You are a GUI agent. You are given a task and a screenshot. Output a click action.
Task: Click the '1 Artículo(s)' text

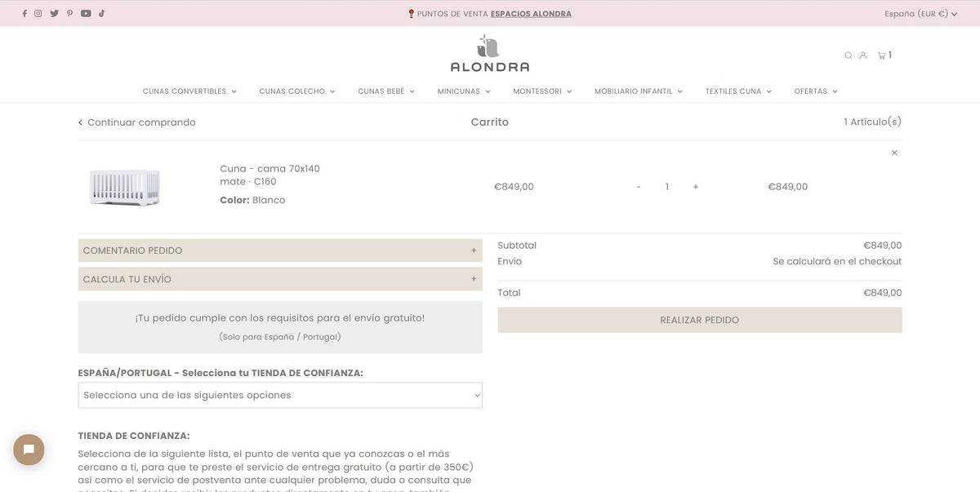coord(873,122)
